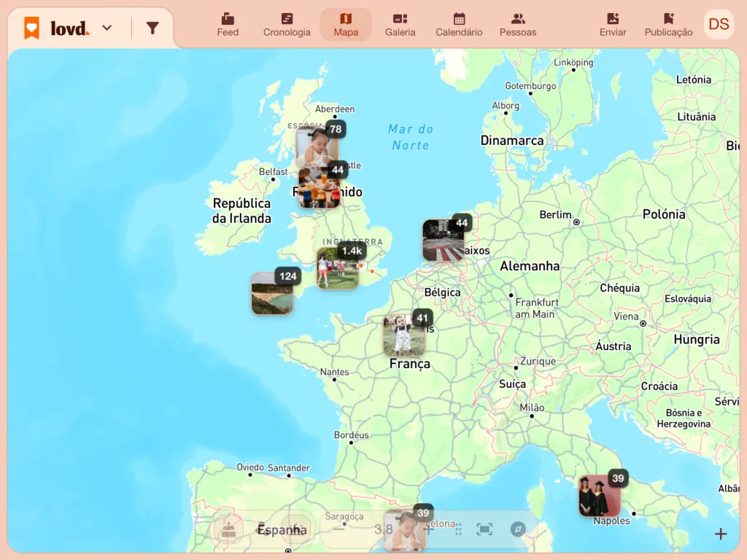The image size is (747, 560).
Task: Open the Scotland cluster with 78 photos
Action: [x=317, y=147]
